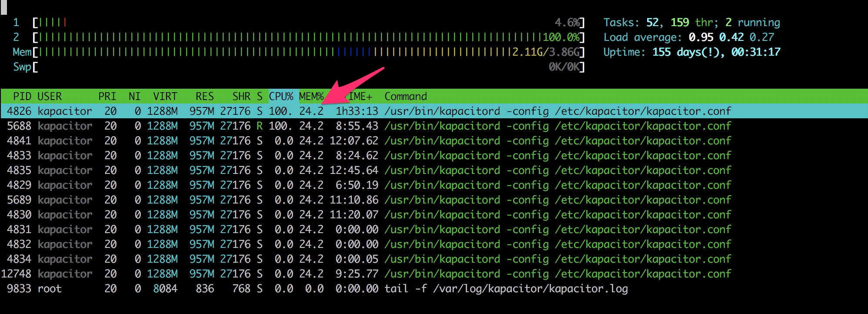Image resolution: width=868 pixels, height=314 pixels.
Task: Click the TIME value 6:50.19
Action: [357, 185]
